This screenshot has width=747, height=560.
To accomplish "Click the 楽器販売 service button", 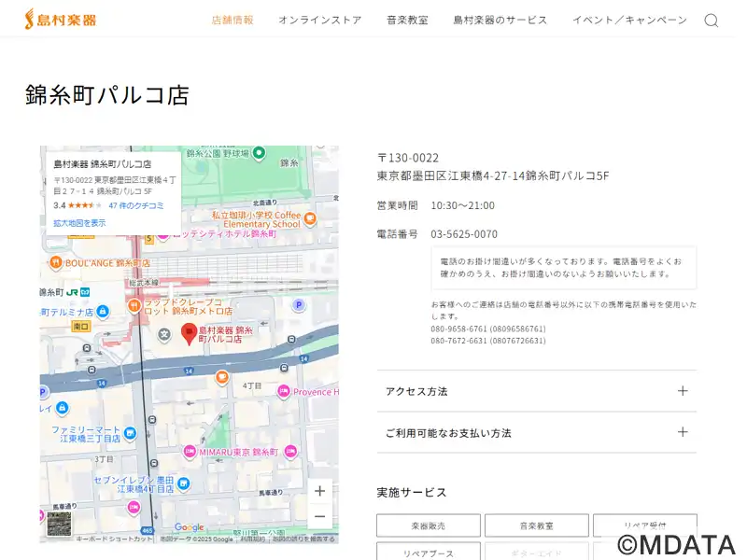I will 429,525.
